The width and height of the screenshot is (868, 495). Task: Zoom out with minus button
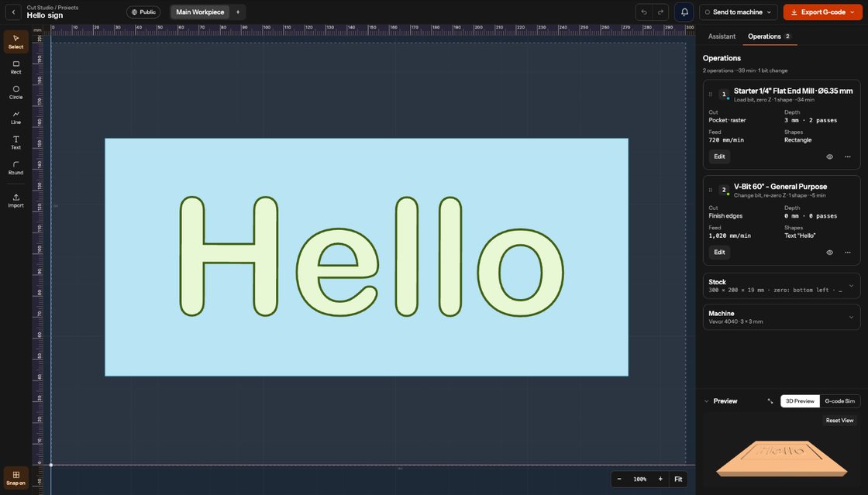619,480
